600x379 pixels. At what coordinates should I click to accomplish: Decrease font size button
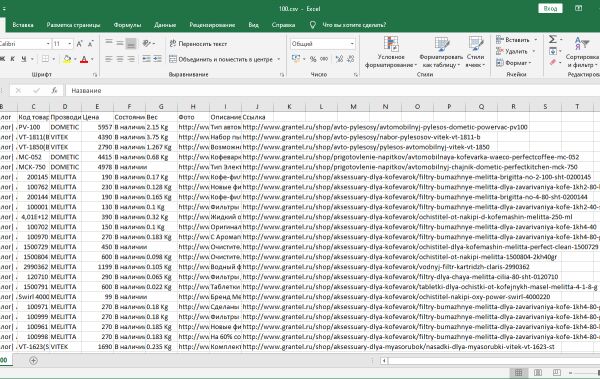coord(91,44)
